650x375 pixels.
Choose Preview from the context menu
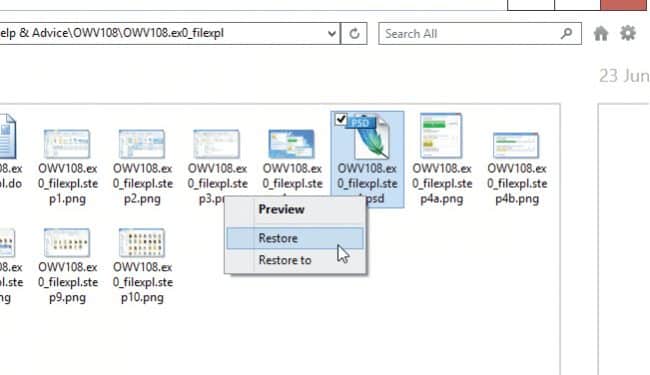click(x=281, y=209)
